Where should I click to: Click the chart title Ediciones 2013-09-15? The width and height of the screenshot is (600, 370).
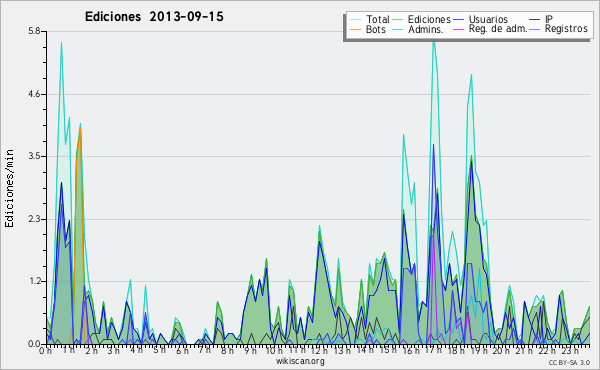tap(154, 17)
